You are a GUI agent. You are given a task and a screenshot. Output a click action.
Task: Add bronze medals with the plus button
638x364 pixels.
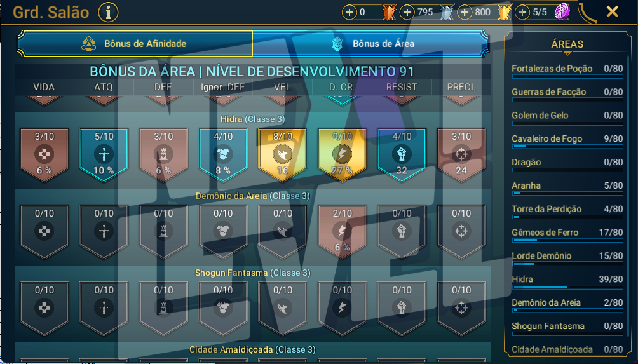(x=349, y=12)
